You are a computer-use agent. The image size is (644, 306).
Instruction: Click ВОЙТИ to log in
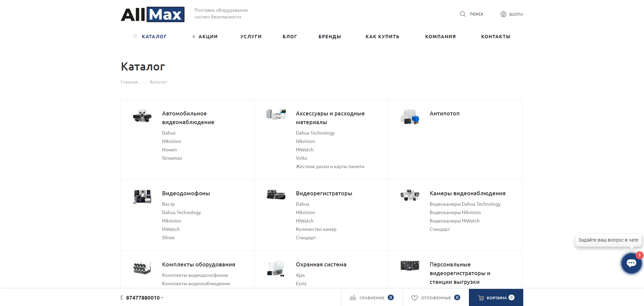(516, 14)
